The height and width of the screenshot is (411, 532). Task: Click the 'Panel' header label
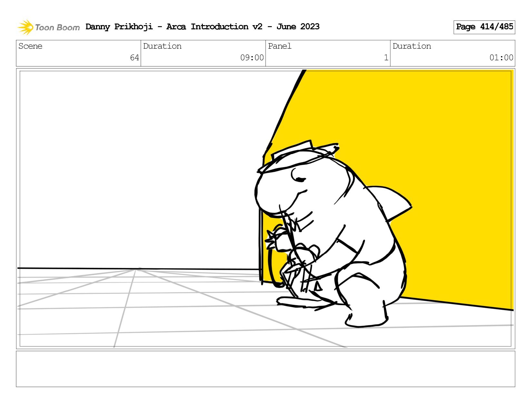point(280,46)
